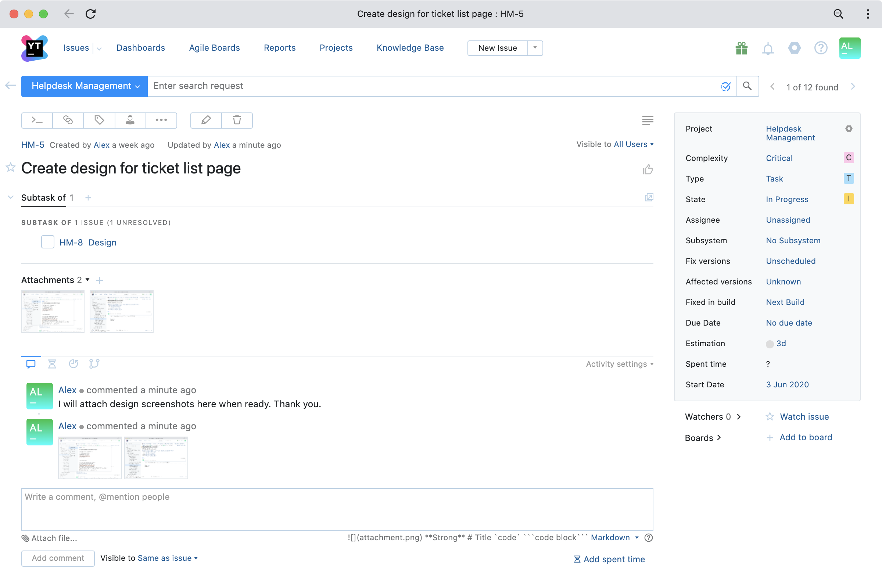Open the HM-8 Design issue link
Image resolution: width=882 pixels, height=588 pixels.
[88, 243]
